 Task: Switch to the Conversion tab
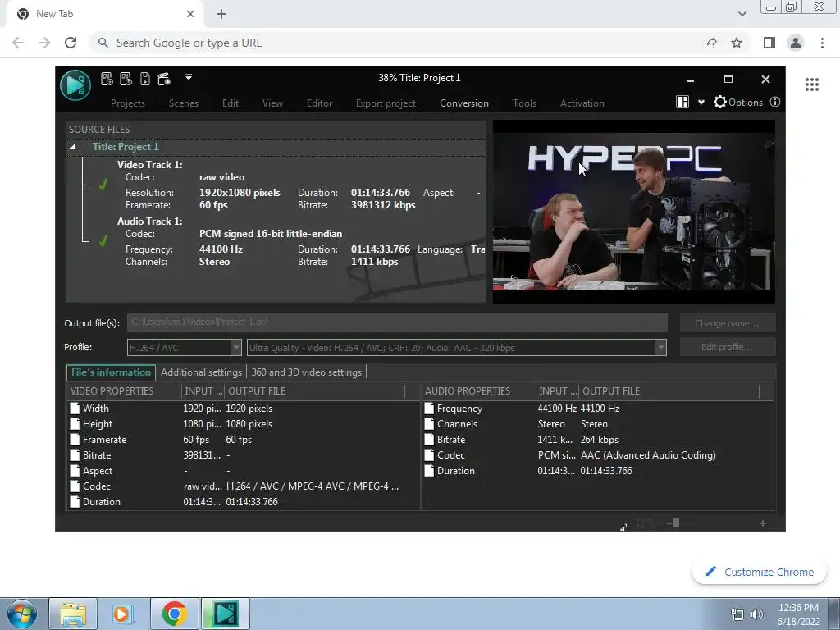(464, 103)
